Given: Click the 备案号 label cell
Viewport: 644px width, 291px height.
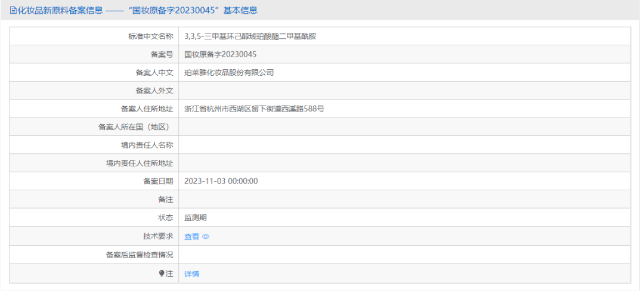Looking at the screenshot, I should pos(94,55).
